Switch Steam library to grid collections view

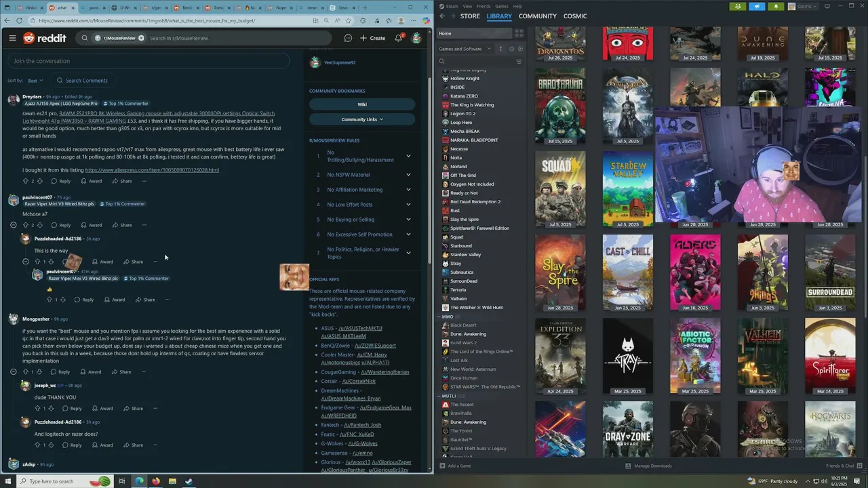(519, 33)
